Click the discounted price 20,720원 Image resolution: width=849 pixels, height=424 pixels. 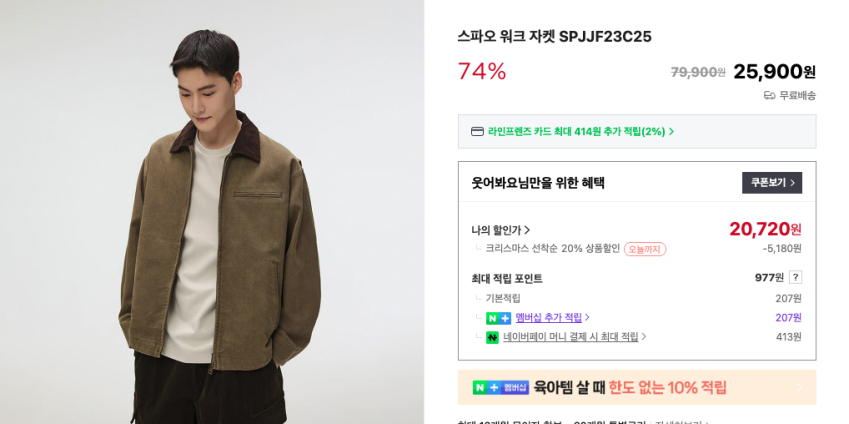point(765,230)
